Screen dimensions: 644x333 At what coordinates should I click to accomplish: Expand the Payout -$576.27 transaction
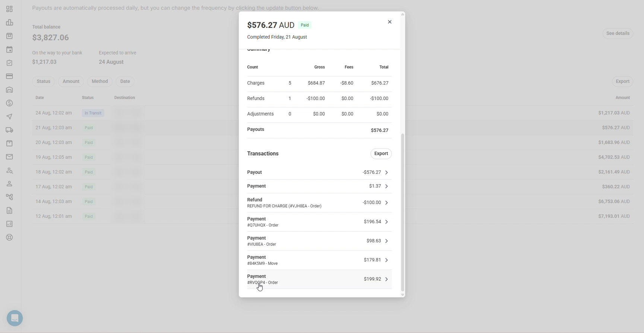click(x=319, y=172)
